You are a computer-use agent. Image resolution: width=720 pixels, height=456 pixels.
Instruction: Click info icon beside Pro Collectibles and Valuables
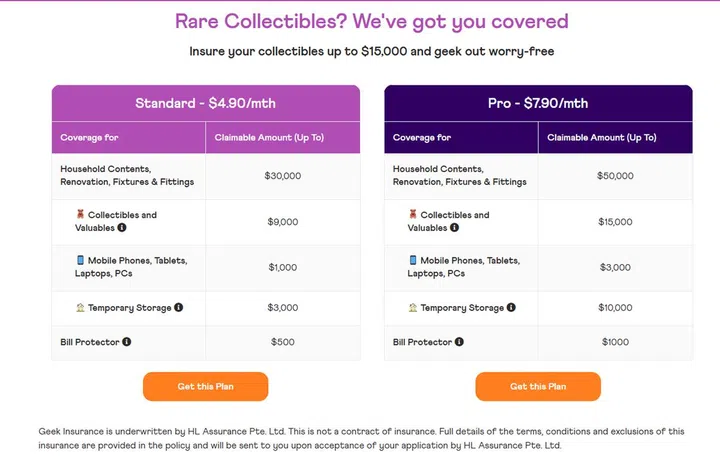pyautogui.click(x=454, y=228)
